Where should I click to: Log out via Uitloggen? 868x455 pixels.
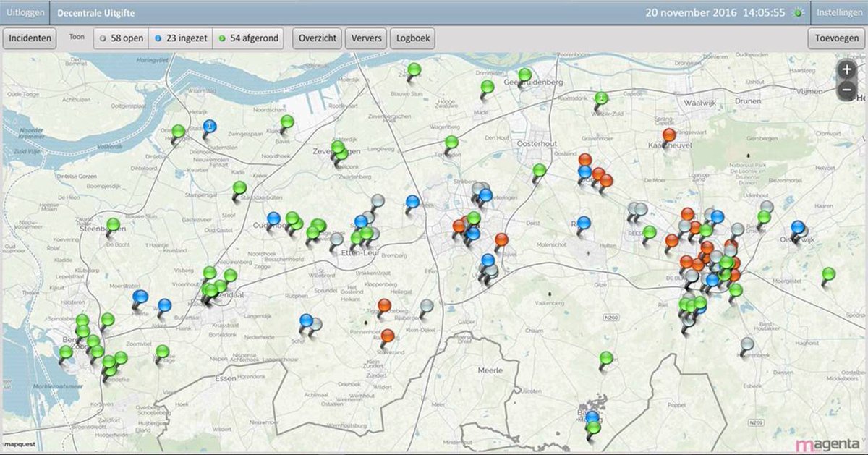(x=25, y=13)
